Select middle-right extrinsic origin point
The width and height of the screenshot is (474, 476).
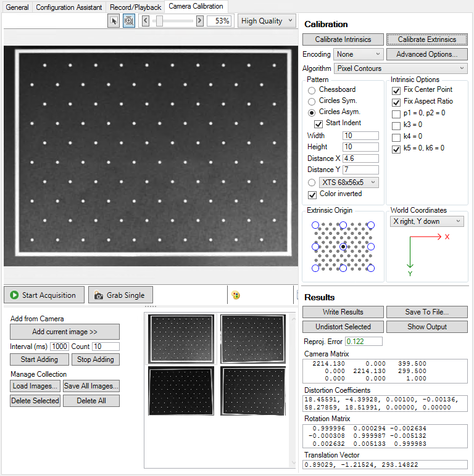pyautogui.click(x=371, y=247)
